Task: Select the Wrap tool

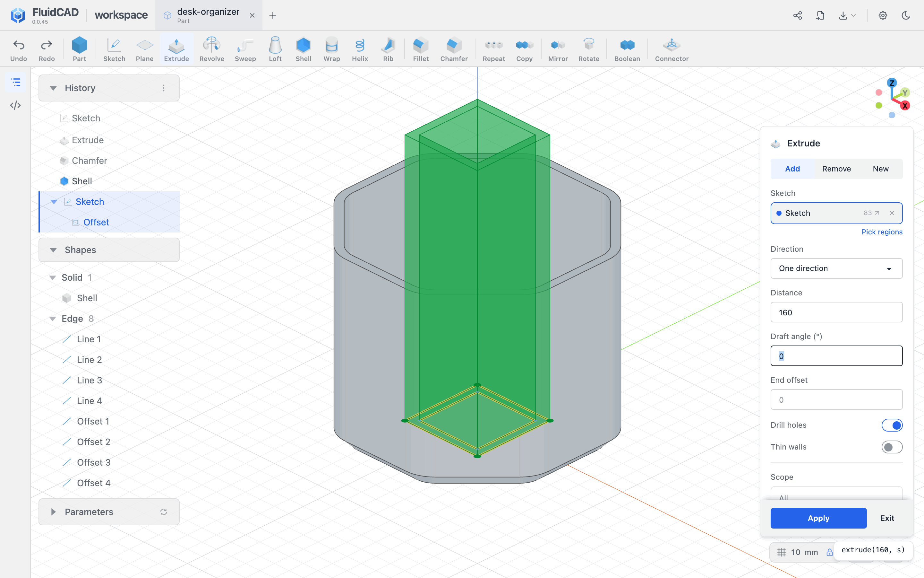Action: point(331,49)
